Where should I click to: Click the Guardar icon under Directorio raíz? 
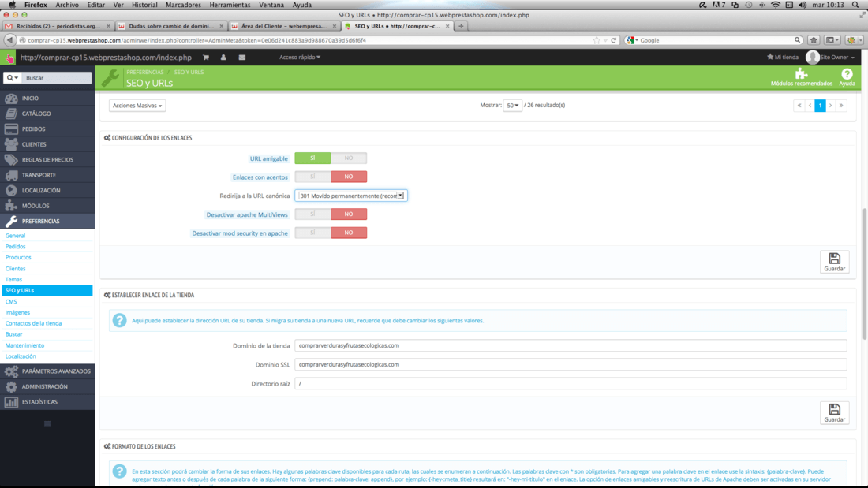click(834, 413)
